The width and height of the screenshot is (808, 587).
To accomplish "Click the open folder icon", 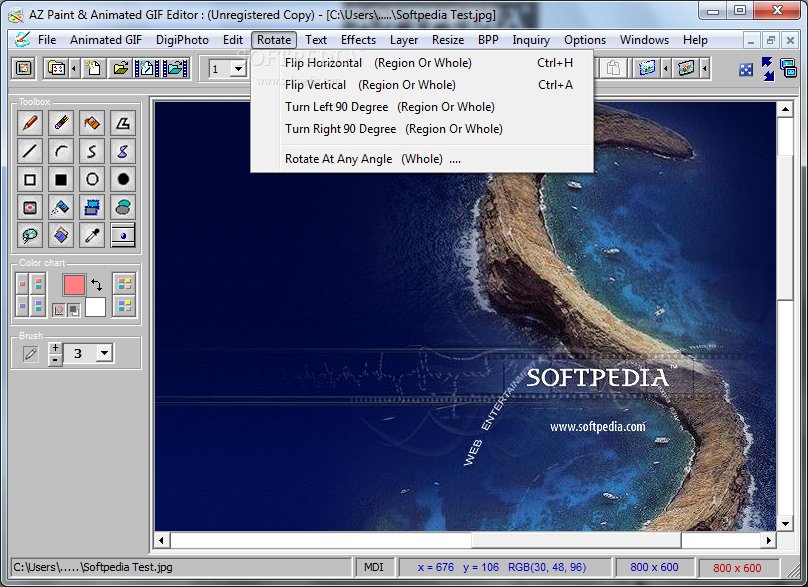I will 121,68.
